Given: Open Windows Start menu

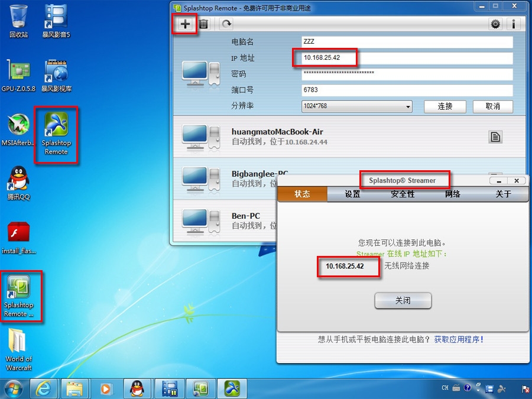Looking at the screenshot, I should tap(13, 389).
